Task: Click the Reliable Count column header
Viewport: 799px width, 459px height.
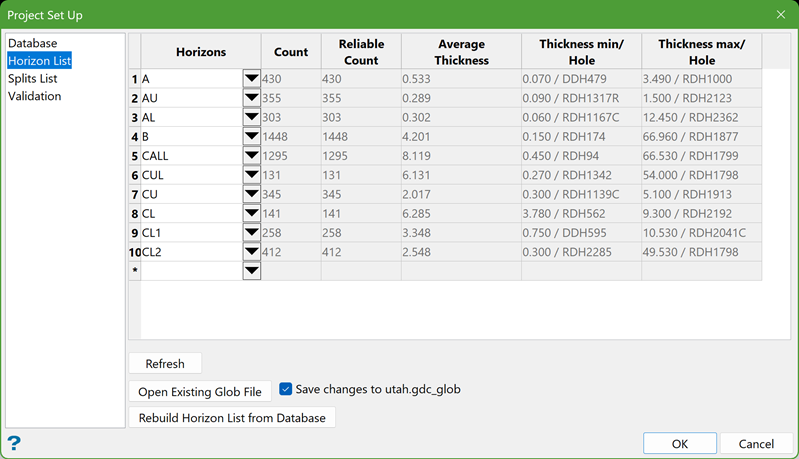Action: click(361, 51)
